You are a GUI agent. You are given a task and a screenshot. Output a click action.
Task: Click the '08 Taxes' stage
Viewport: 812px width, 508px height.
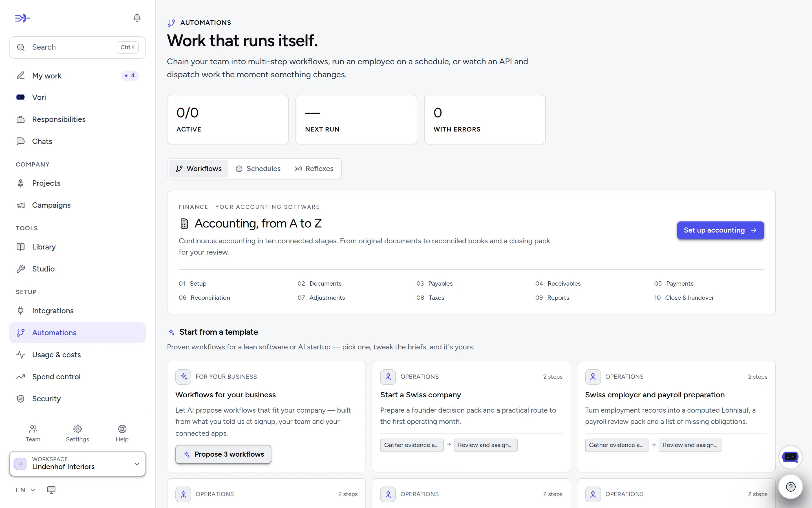coord(430,298)
